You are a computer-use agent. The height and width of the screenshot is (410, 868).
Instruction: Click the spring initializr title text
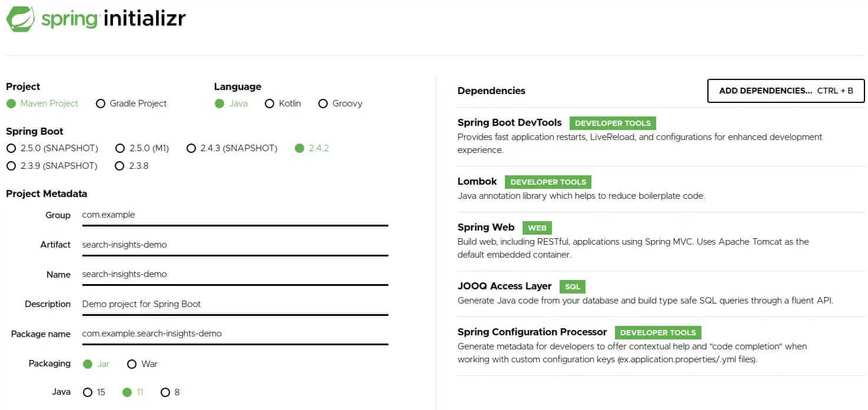(114, 19)
